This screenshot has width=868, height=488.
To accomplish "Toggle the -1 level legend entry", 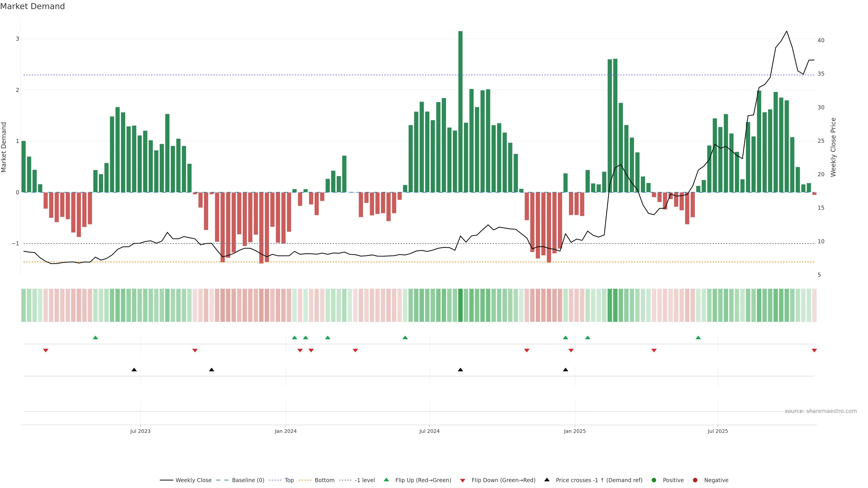I will coord(365,480).
